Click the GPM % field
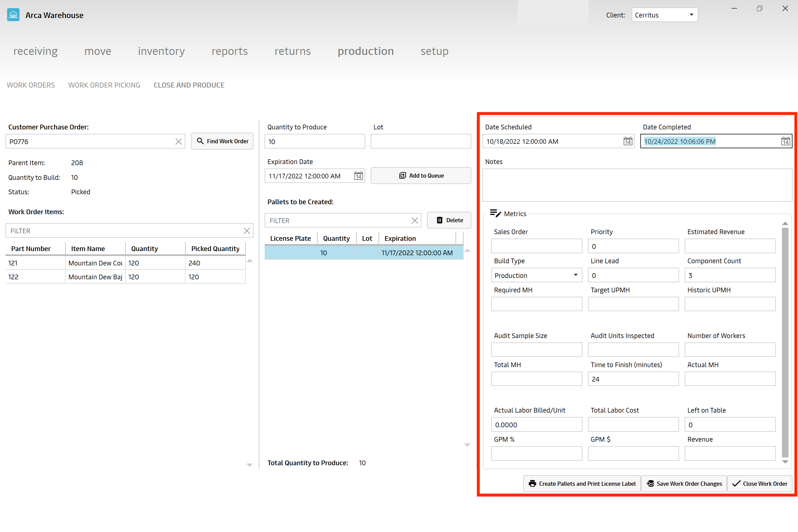This screenshot has height=532, width=798. tap(537, 454)
